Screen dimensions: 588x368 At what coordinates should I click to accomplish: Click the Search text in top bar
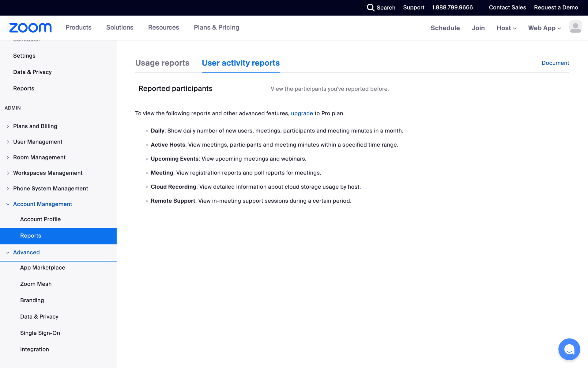[x=386, y=8]
